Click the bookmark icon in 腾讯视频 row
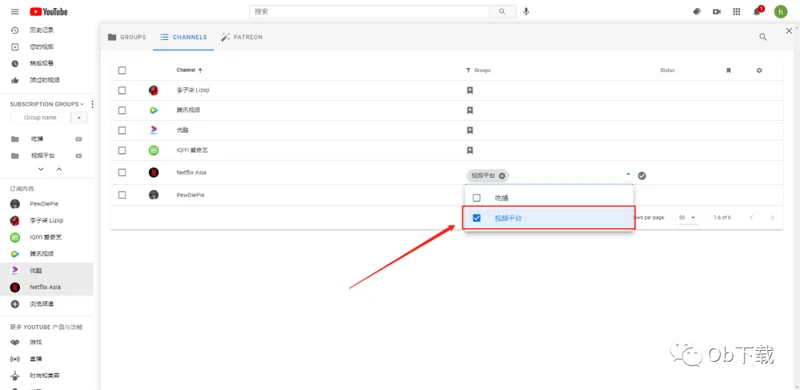800x390 pixels. tap(470, 110)
